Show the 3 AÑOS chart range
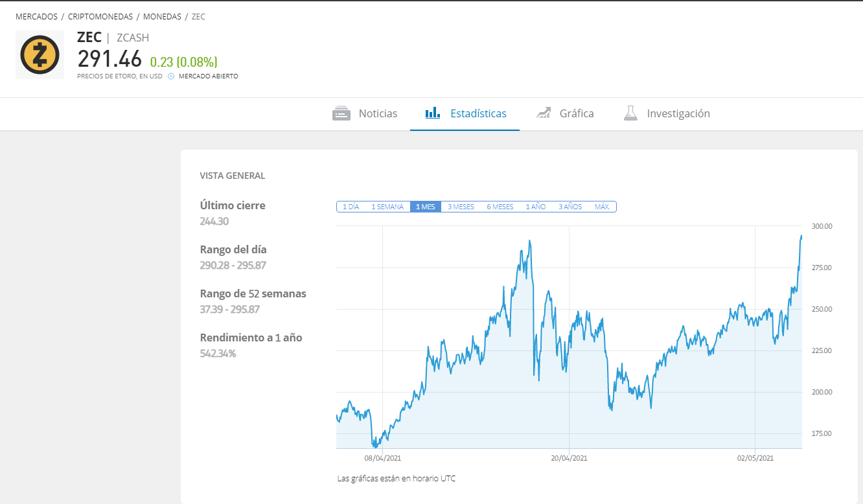 click(570, 207)
